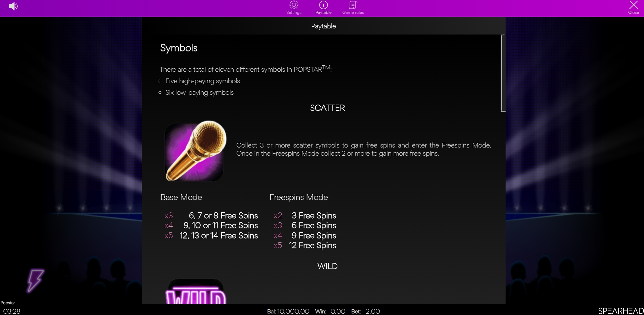
Task: Click the Base Mode heading
Action: [181, 197]
